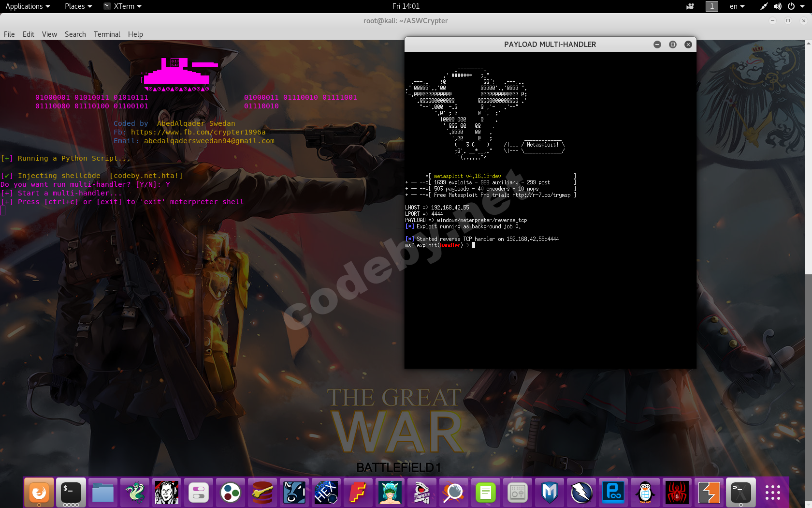Open the Help menu

(x=135, y=34)
